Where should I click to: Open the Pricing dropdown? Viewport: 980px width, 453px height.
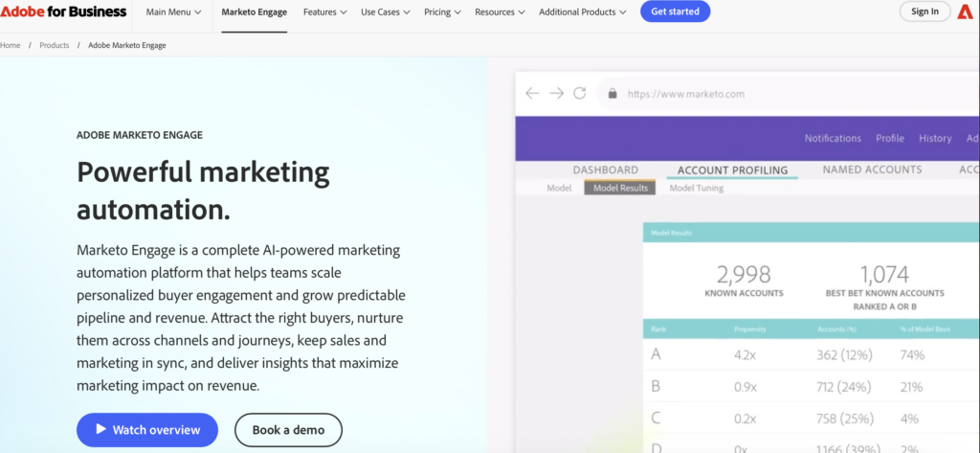coord(442,11)
